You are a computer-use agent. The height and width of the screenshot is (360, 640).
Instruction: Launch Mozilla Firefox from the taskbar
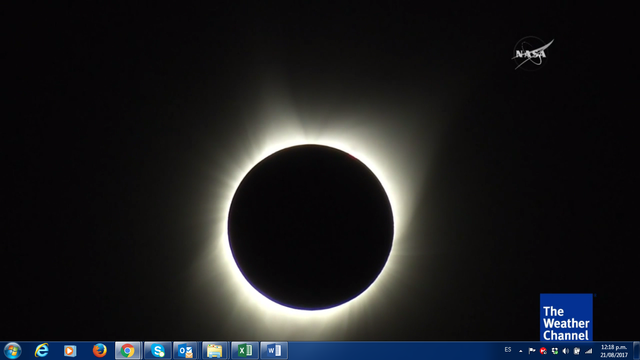click(x=99, y=351)
